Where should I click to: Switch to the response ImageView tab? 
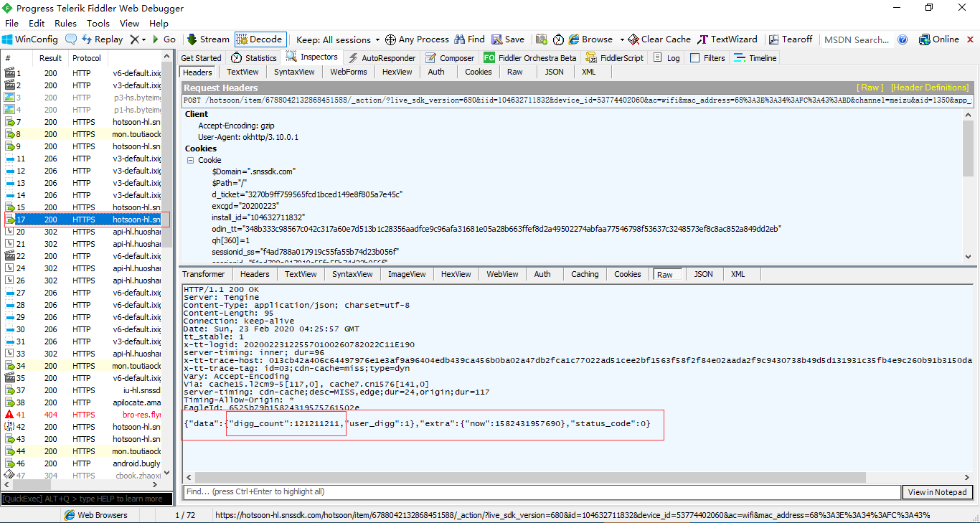coord(407,274)
